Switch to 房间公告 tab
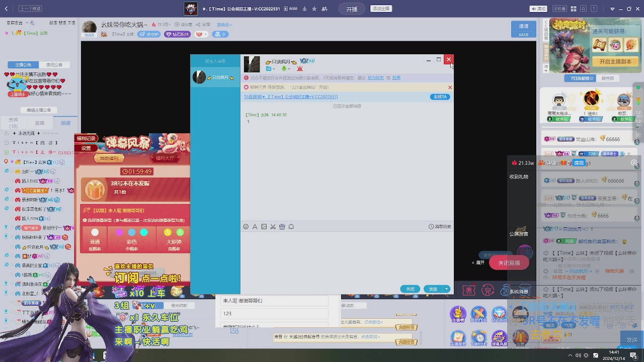The width and height of the screenshot is (644, 362). [x=54, y=65]
